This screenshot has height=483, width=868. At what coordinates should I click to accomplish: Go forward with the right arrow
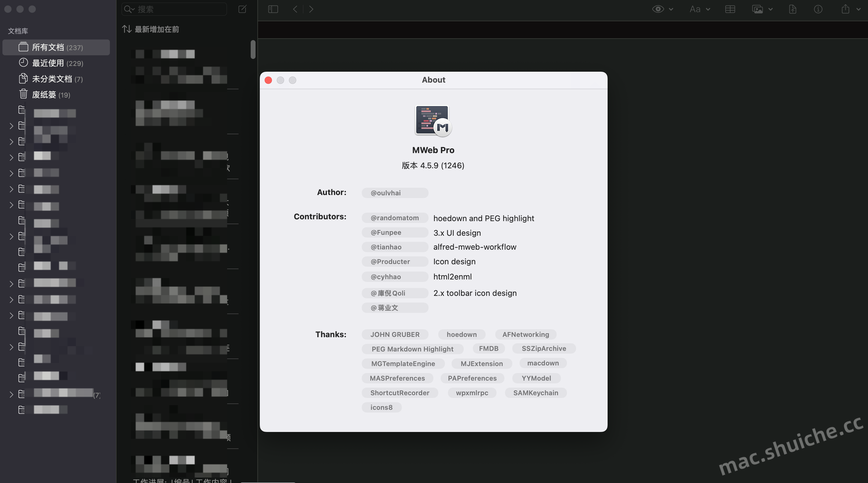[311, 9]
